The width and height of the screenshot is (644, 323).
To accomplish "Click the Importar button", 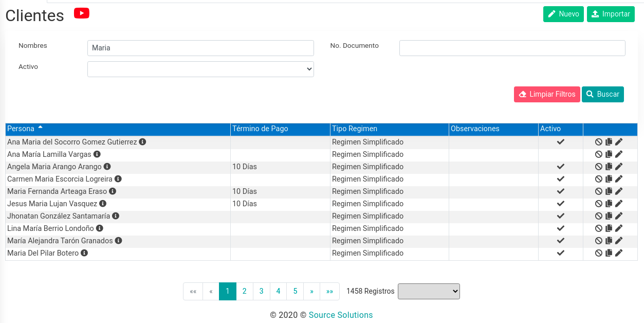I will 611,14.
